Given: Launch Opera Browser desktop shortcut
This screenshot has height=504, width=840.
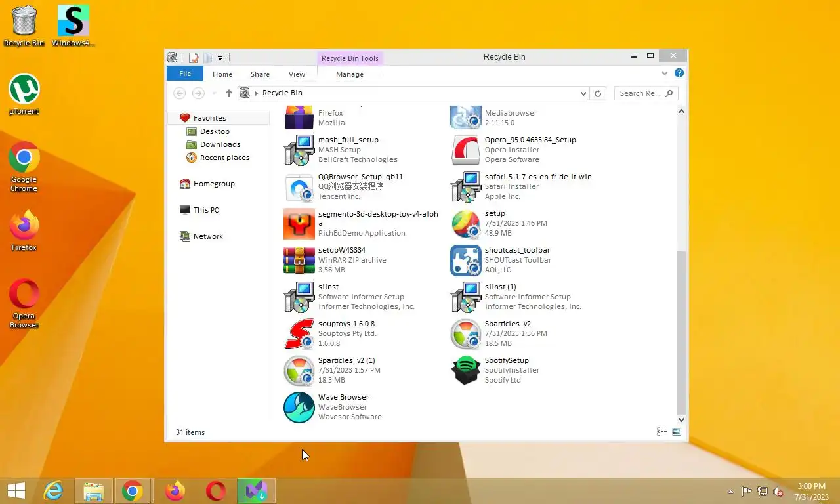Looking at the screenshot, I should (24, 303).
